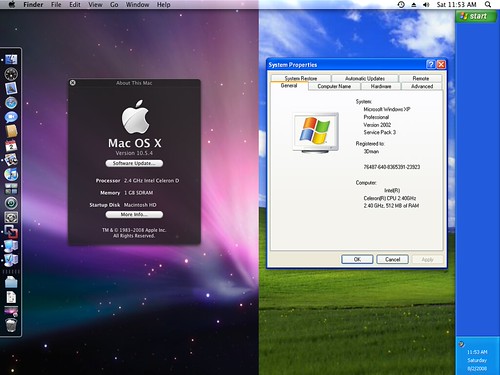Switch to the Hardware tab
Viewport: 500px width, 375px height.
[x=381, y=86]
